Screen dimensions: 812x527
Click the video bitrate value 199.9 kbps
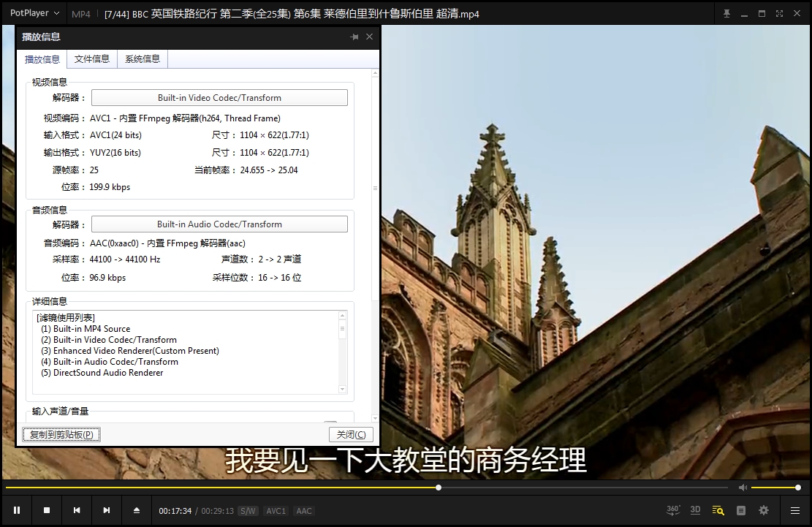tap(110, 187)
